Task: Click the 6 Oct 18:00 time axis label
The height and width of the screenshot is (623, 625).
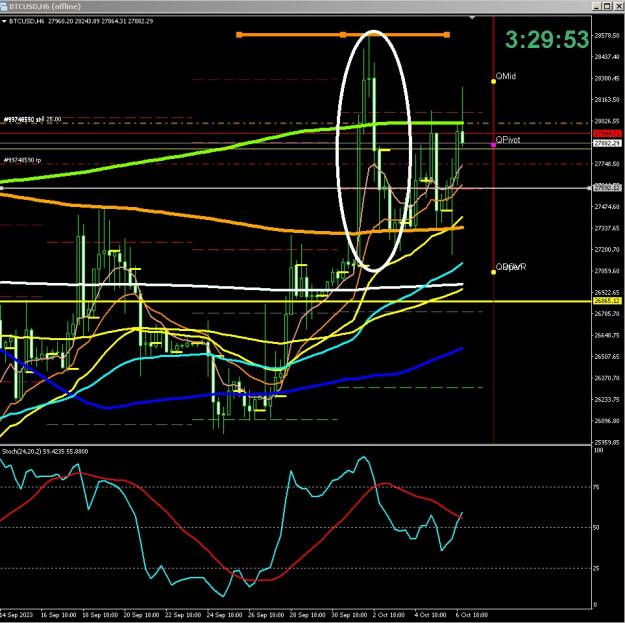Action: coord(472,615)
